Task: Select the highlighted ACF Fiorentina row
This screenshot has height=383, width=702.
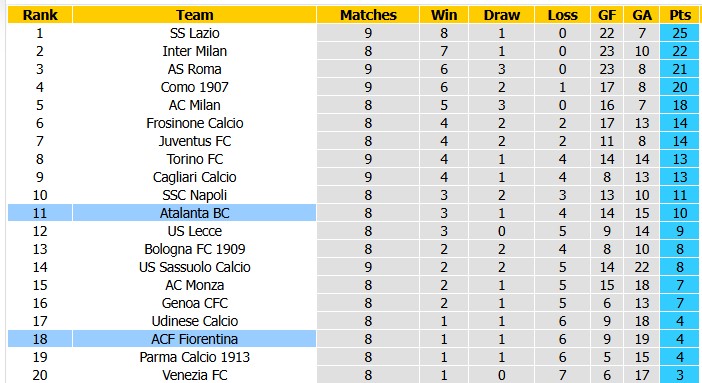Action: point(353,339)
